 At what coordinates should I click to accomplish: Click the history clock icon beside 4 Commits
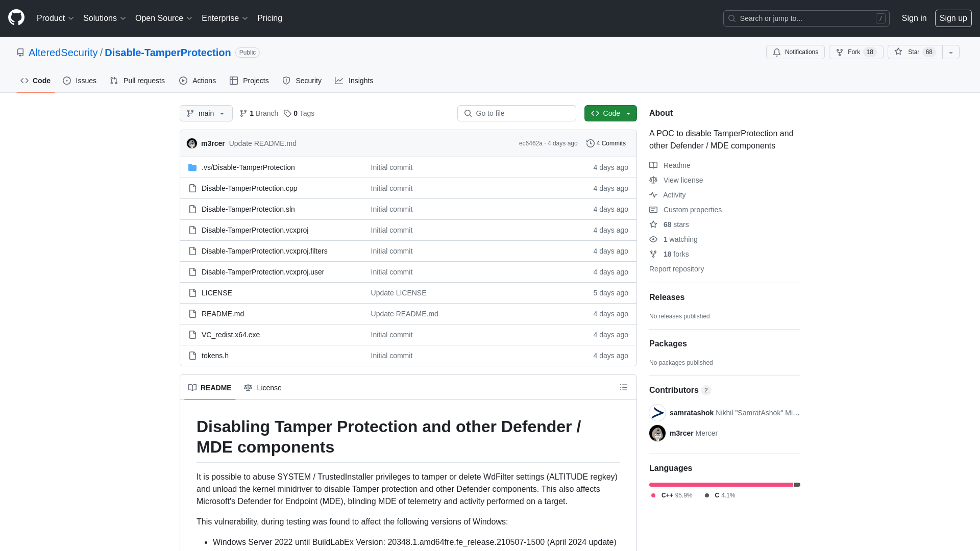click(591, 143)
